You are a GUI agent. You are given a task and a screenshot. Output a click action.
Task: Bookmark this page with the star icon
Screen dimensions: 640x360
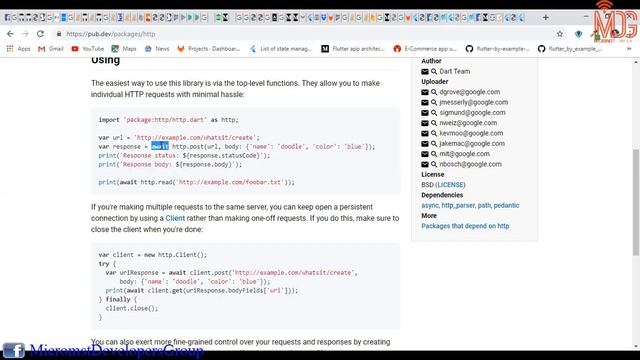560,34
